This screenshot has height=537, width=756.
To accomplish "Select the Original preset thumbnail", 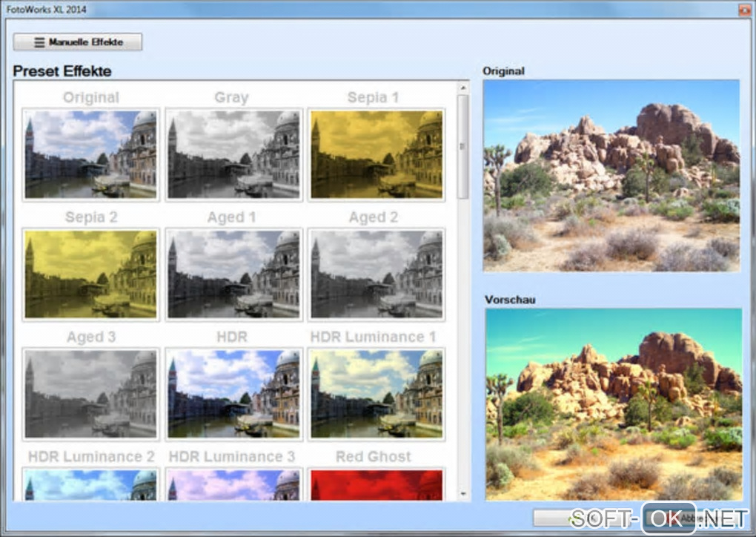I will pos(90,154).
